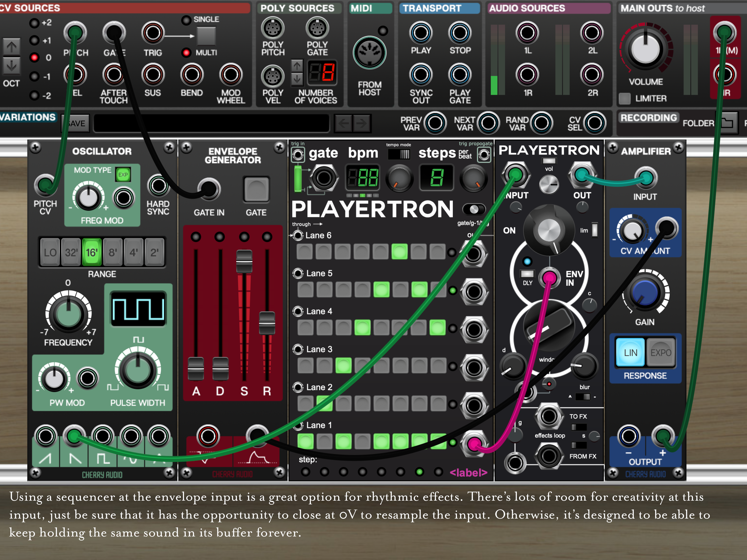The width and height of the screenshot is (747, 560).
Task: Decrease the number of voices with the down arrow
Action: [x=297, y=79]
